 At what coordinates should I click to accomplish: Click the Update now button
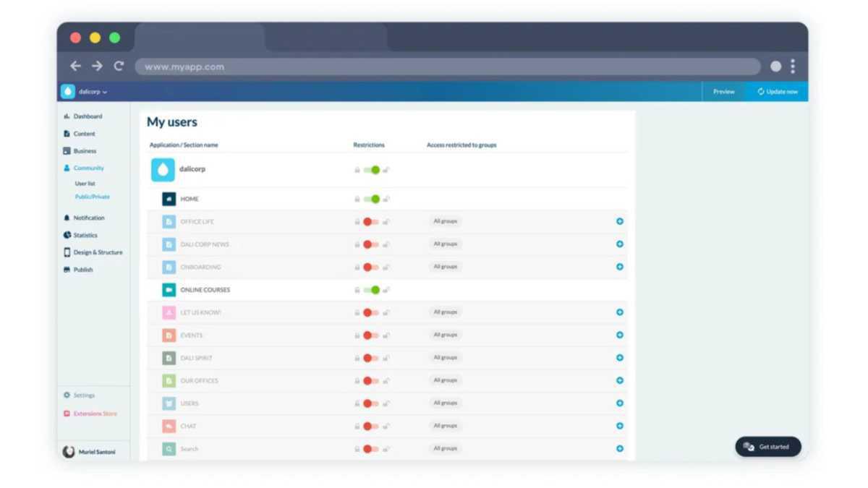[x=778, y=92]
